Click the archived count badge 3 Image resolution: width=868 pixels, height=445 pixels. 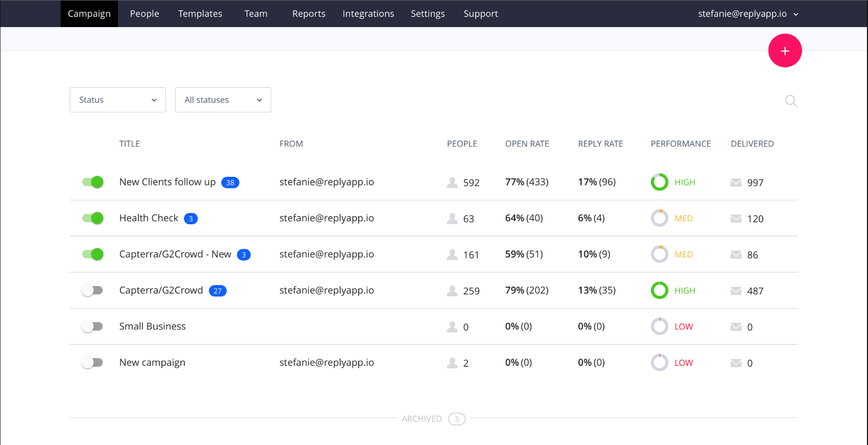click(x=457, y=419)
